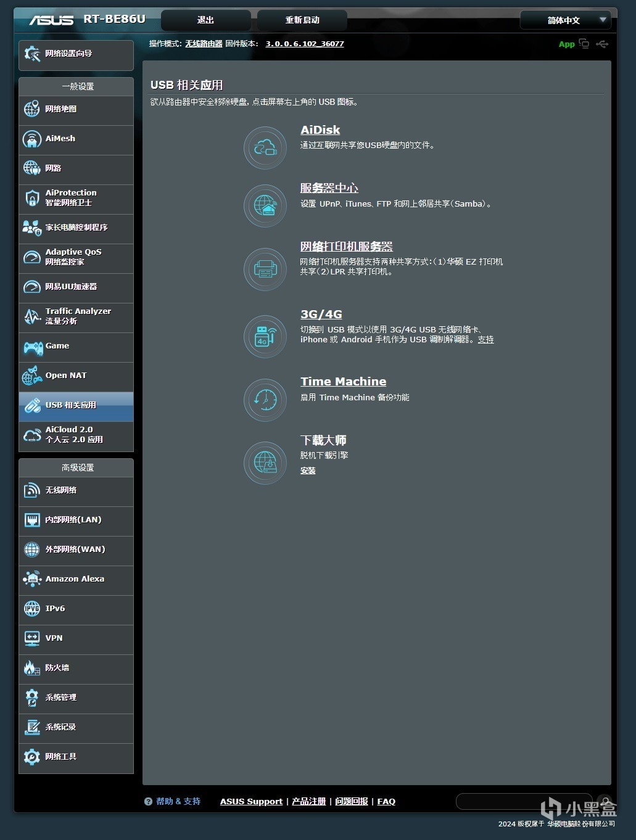Screen dimensions: 636x840
Task: Click the Adaptive QoS gauge icon
Action: [x=32, y=257]
